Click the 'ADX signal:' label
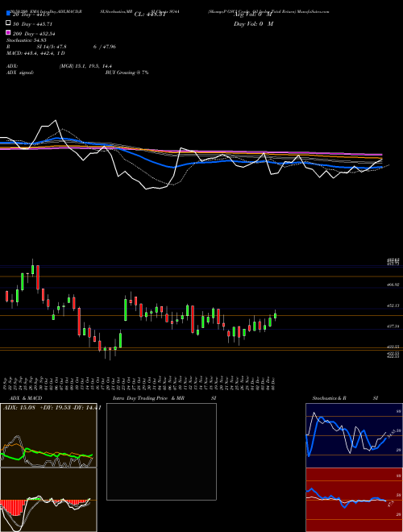 [20, 73]
